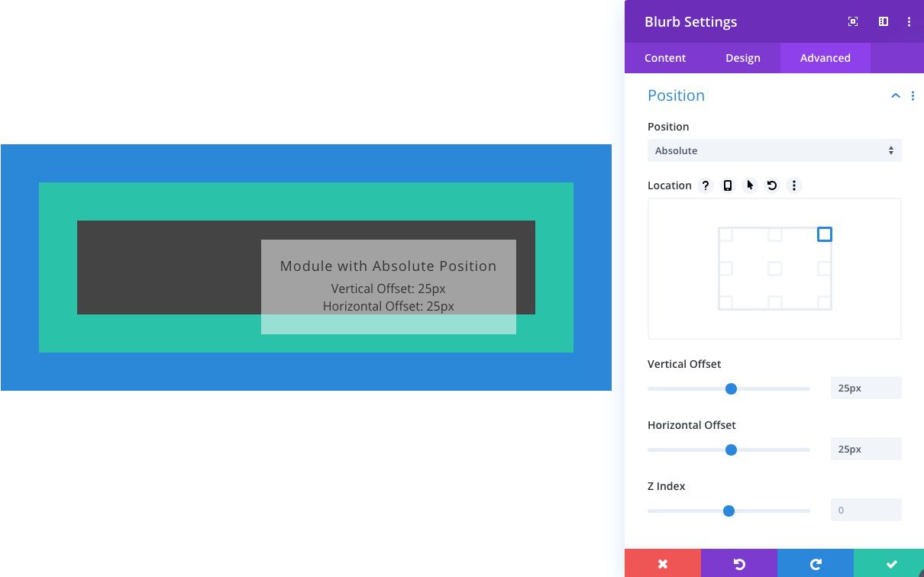
Task: Open the Location options three-dot menu
Action: point(793,185)
